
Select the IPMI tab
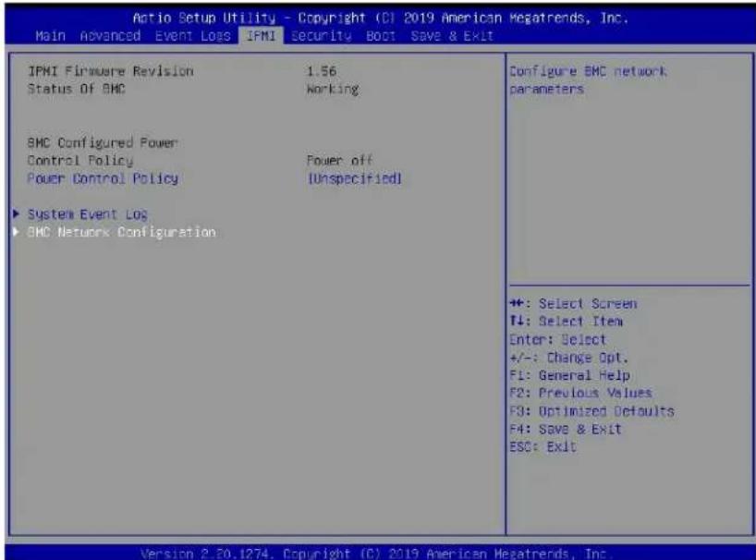[x=261, y=36]
